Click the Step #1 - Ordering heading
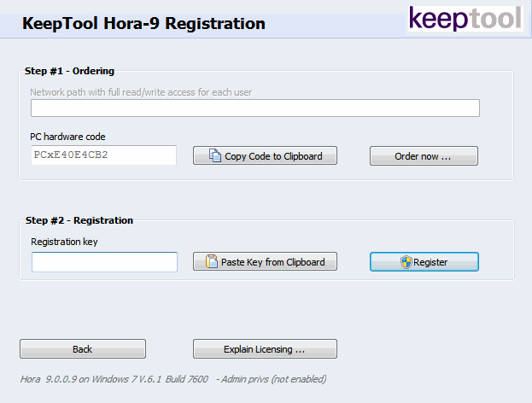Viewport: 532px width, 403px height. pos(69,71)
